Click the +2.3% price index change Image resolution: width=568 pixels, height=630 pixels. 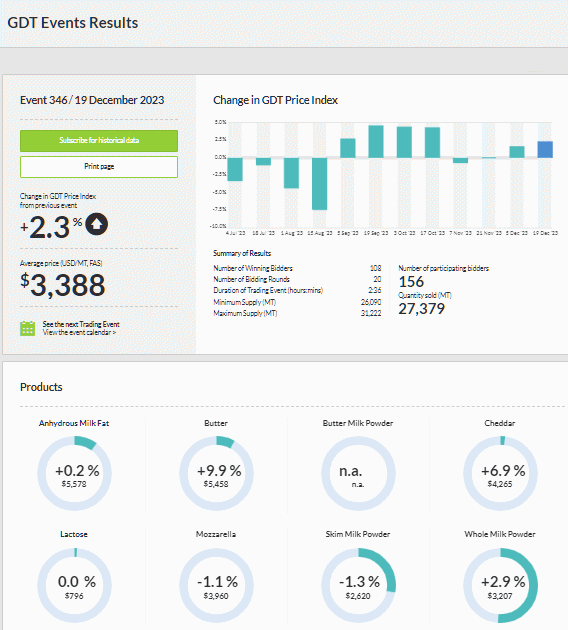51,227
